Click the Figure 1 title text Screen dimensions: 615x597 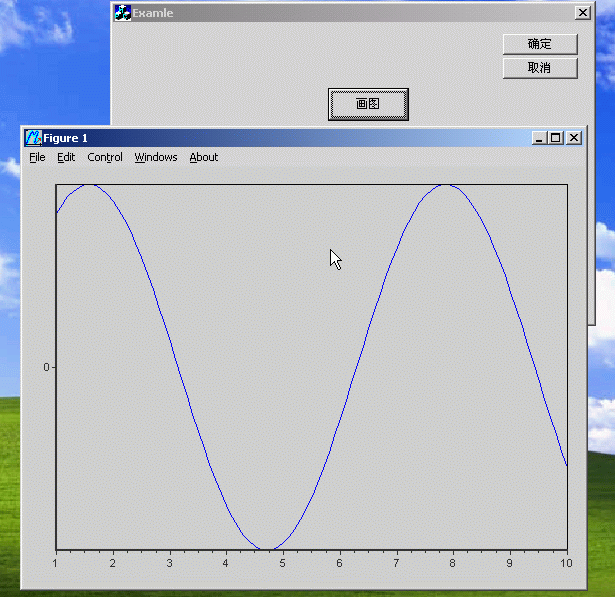pos(65,138)
